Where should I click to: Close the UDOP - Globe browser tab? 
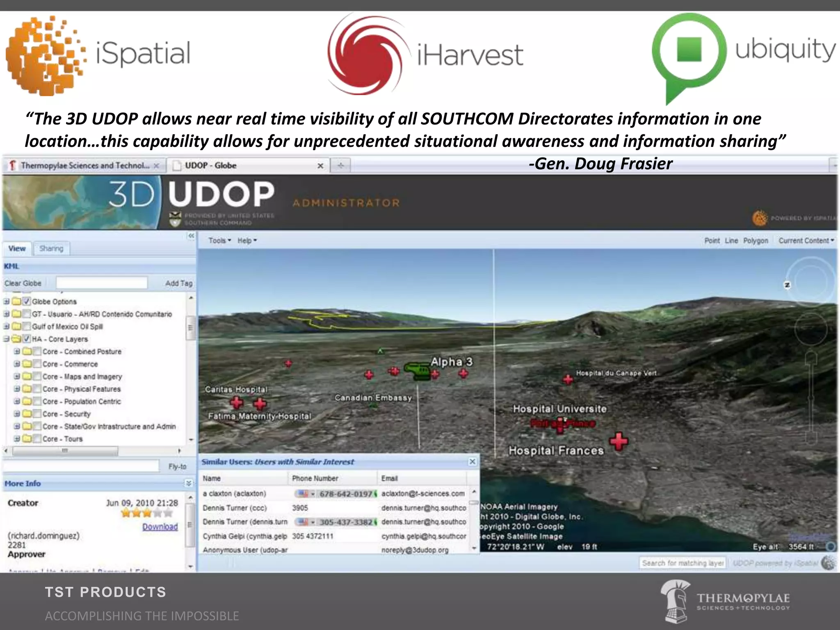click(x=320, y=166)
